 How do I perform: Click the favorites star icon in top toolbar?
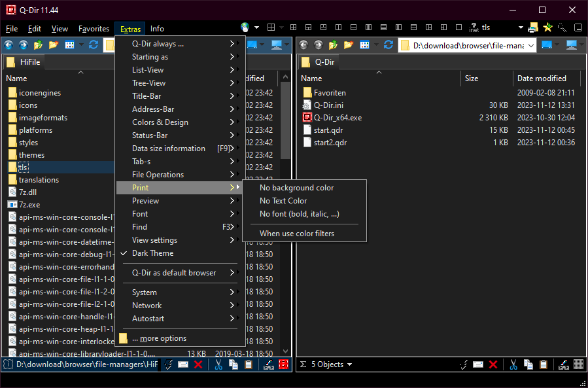click(547, 28)
